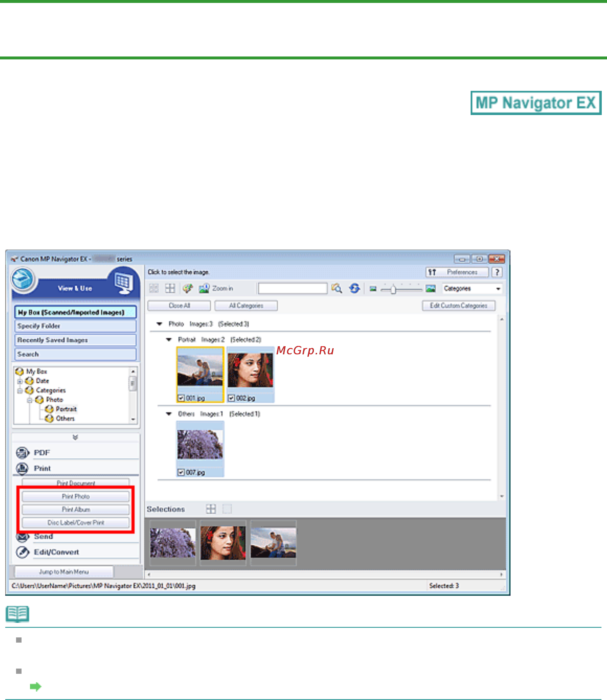
Task: Click the large thumbnail size icon
Action: pos(430,288)
